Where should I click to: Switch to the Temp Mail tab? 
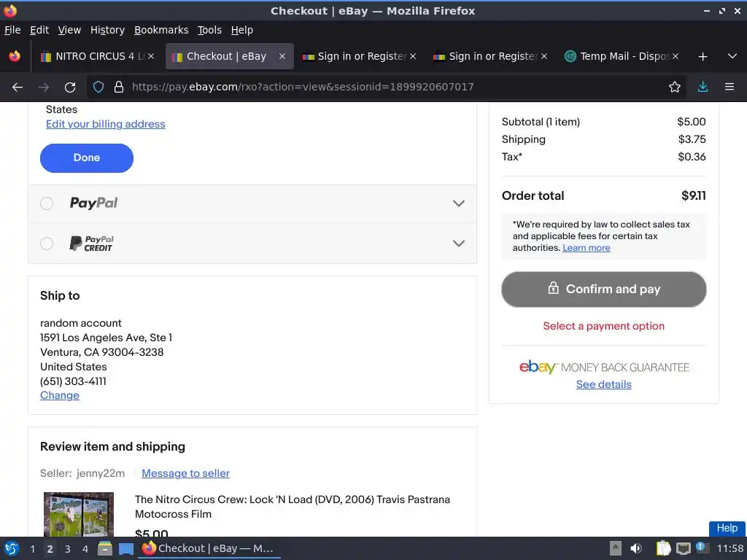click(622, 56)
